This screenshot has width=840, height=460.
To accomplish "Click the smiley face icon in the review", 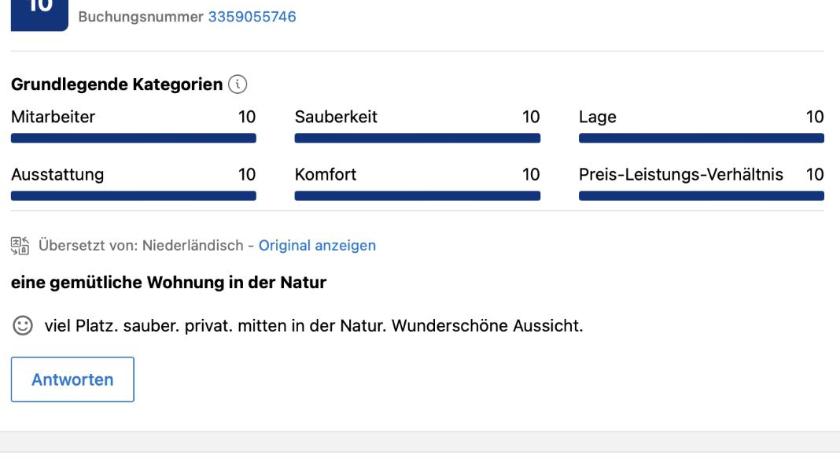I will 21,326.
